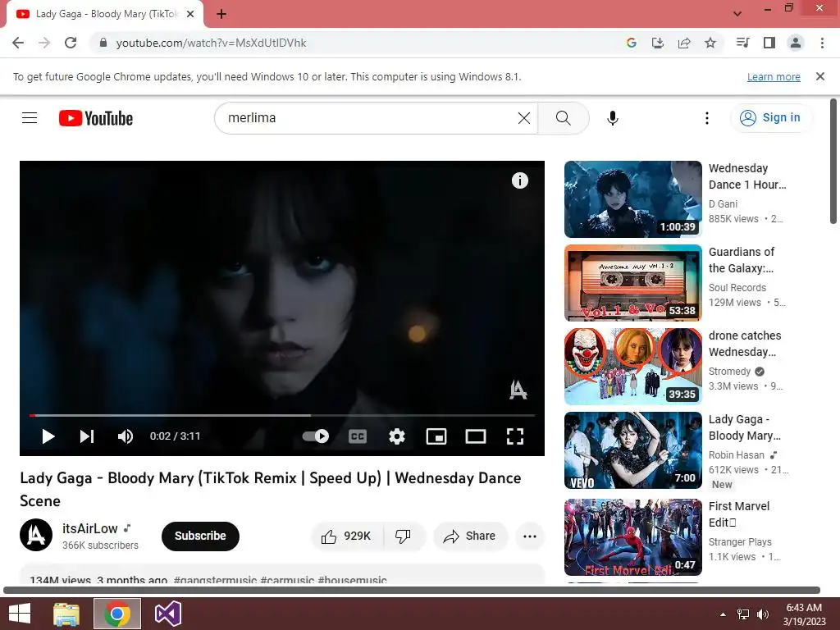The image size is (840, 630).
Task: Open Chrome three-dot menu
Action: [822, 43]
